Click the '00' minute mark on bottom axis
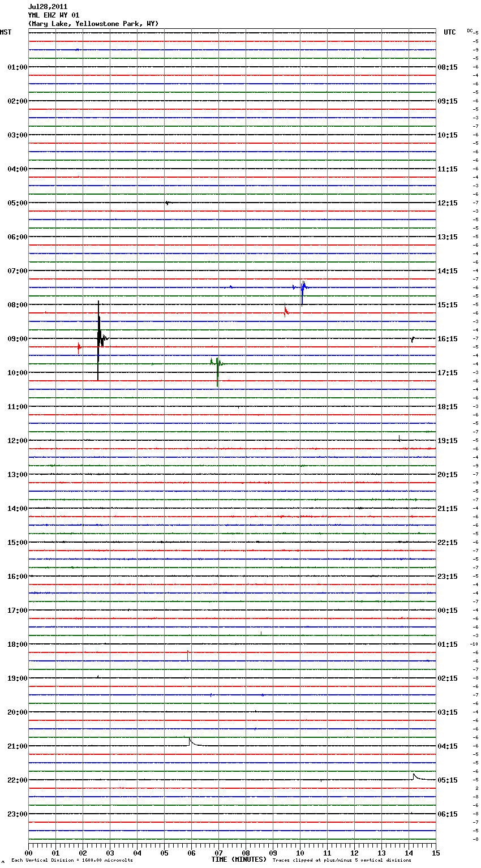The height and width of the screenshot is (868, 481). coord(29,853)
